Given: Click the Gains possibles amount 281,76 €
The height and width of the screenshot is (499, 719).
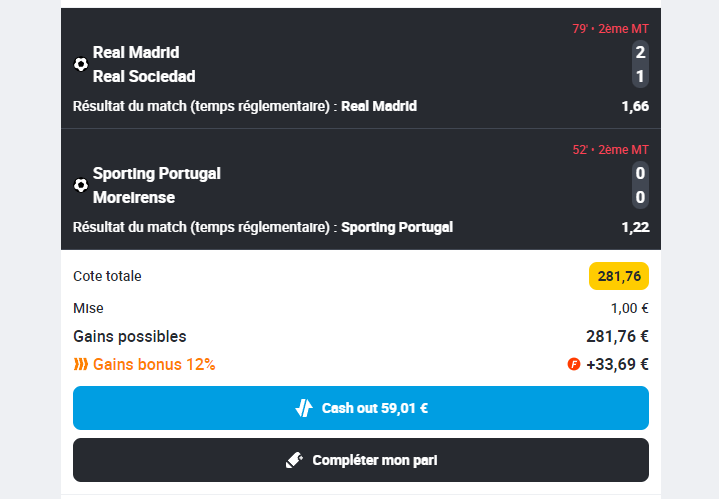Looking at the screenshot, I should point(617,336).
